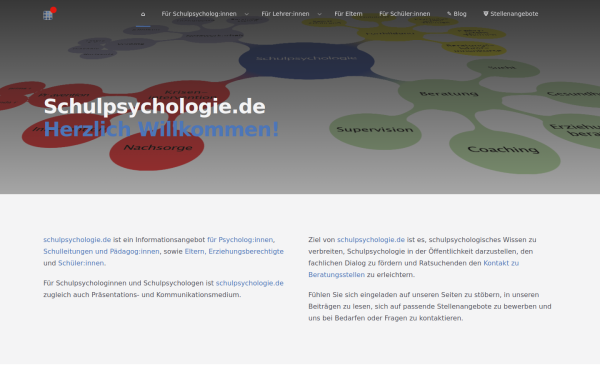Expand the Für Lehrer:innen dropdown chevron

320,14
